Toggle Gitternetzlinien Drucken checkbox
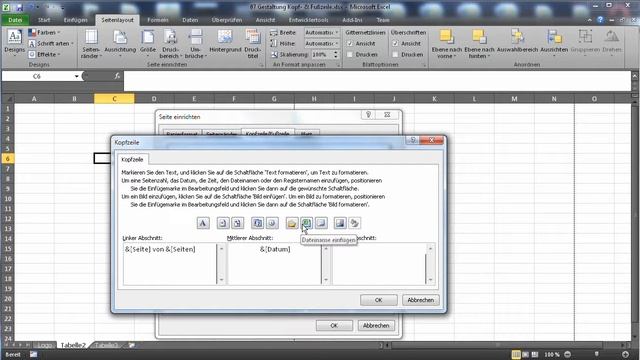The image size is (640, 360). click(x=350, y=54)
